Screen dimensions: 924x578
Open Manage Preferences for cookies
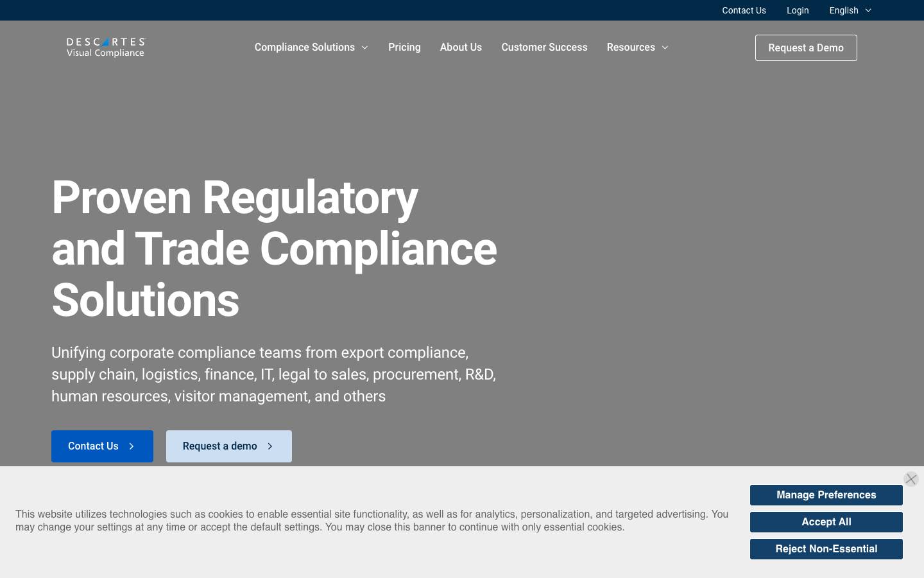(826, 495)
